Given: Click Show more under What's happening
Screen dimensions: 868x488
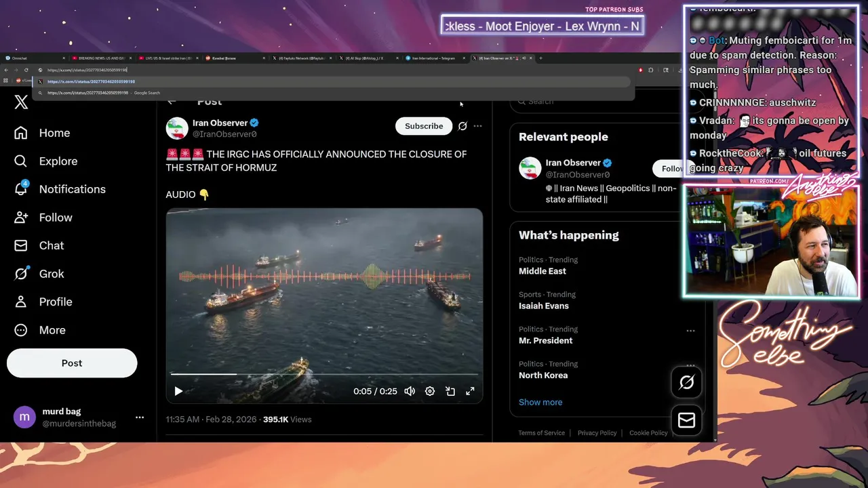Looking at the screenshot, I should [540, 402].
